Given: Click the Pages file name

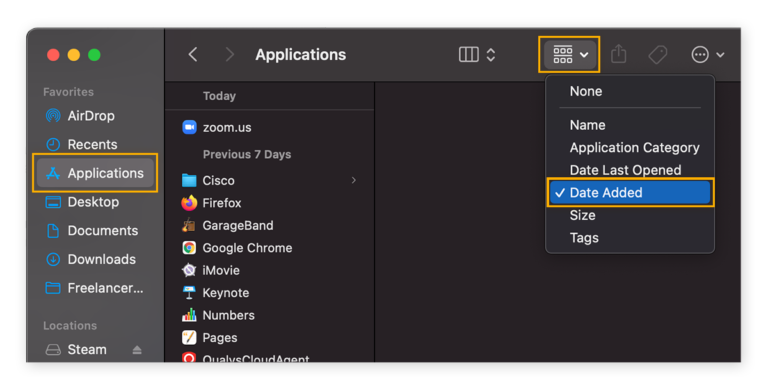Looking at the screenshot, I should tap(220, 338).
